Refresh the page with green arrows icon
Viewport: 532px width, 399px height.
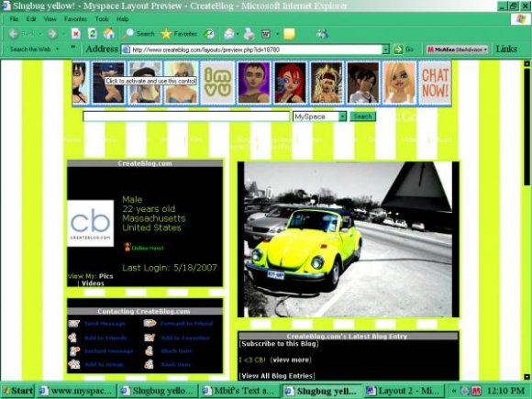coord(93,34)
